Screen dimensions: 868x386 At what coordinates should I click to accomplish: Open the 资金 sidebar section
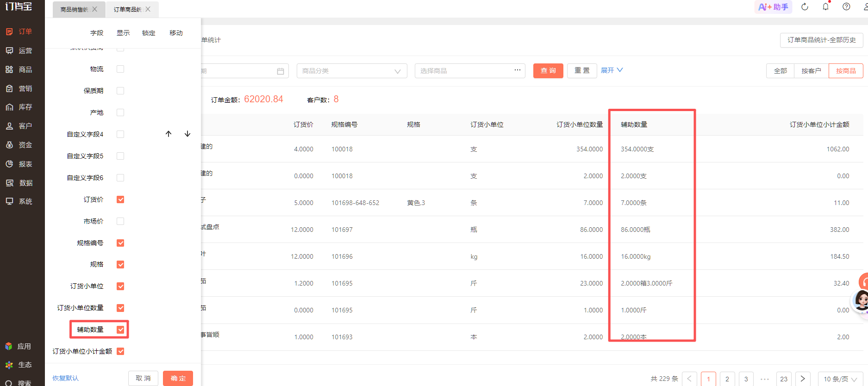(19, 145)
